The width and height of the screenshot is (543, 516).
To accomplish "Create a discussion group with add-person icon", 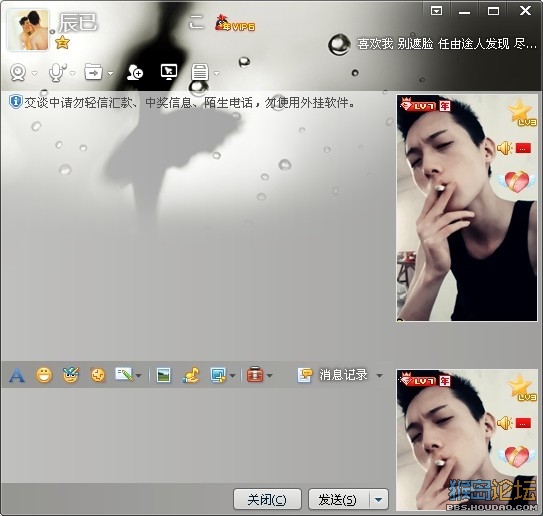I will tap(135, 72).
